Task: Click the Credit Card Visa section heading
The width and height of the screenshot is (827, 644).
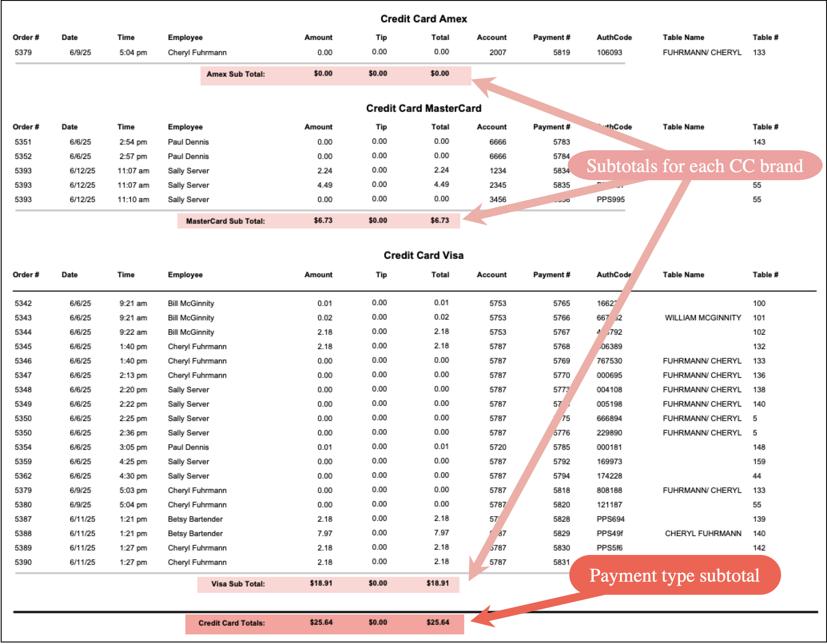Action: click(423, 255)
